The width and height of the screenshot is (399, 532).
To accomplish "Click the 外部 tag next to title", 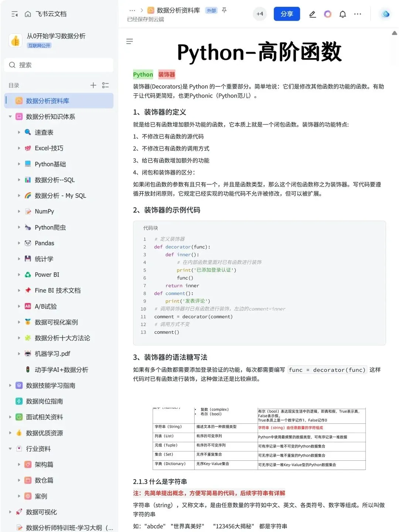I will pyautogui.click(x=211, y=10).
